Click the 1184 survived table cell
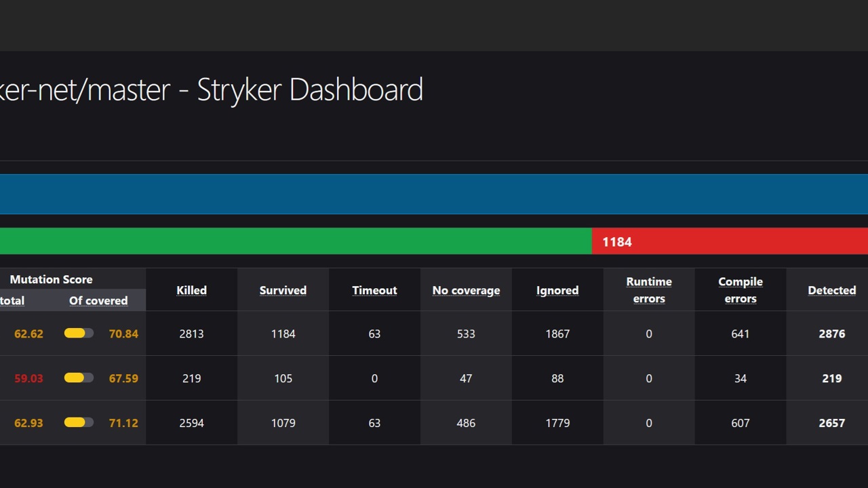Screen dimensions: 868x488 (x=283, y=333)
